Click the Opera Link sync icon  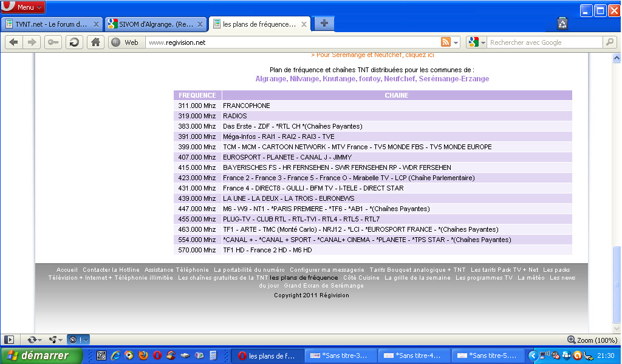tap(32, 340)
